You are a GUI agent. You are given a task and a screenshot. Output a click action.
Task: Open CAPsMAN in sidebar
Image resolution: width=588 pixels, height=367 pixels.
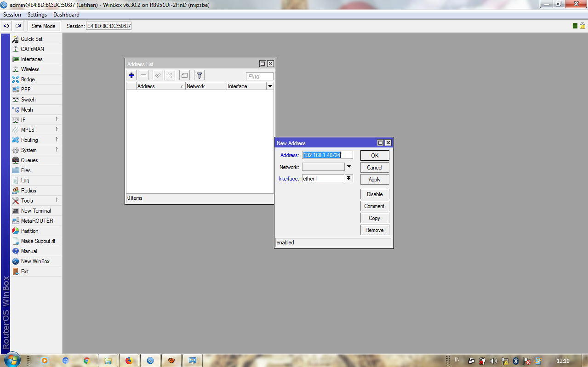point(36,49)
